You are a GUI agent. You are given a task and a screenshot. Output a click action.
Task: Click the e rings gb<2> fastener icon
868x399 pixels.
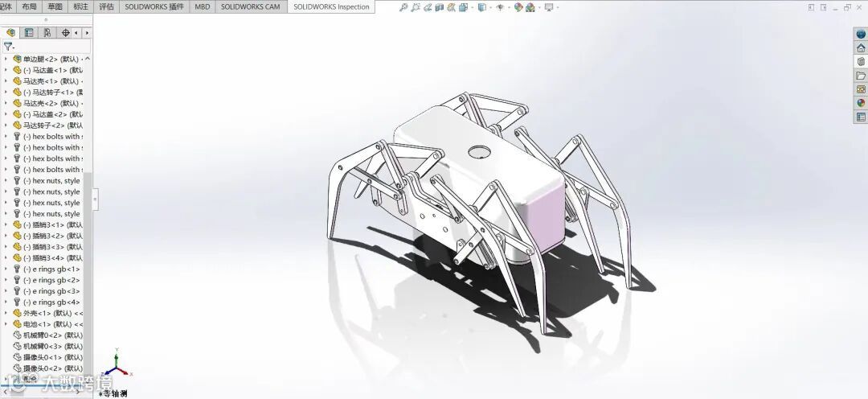(17, 280)
